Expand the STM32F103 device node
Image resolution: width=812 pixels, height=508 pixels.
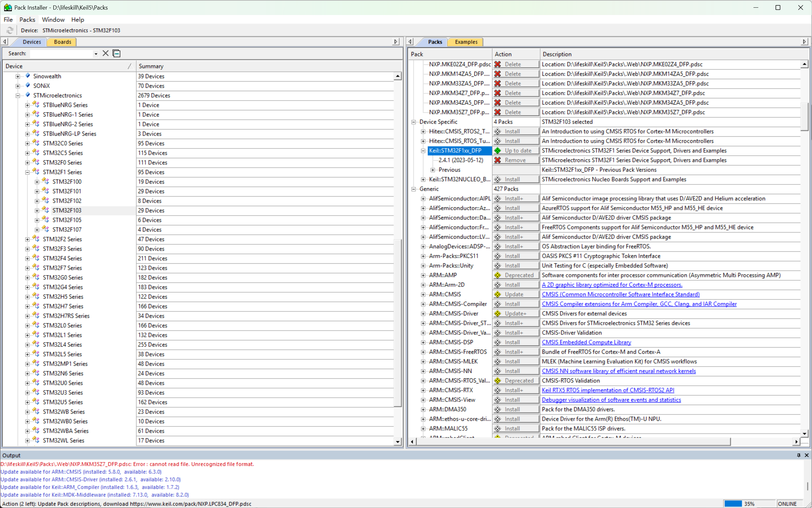pos(37,210)
